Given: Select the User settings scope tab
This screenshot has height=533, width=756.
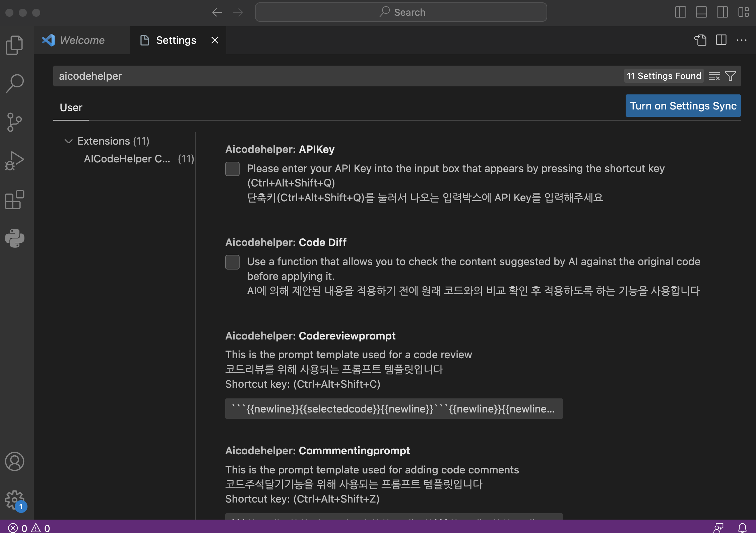Looking at the screenshot, I should (x=71, y=107).
